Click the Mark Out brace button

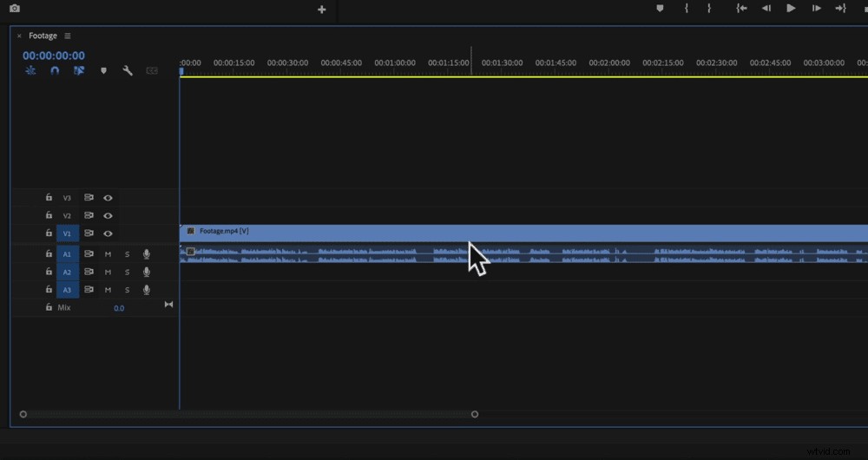709,9
